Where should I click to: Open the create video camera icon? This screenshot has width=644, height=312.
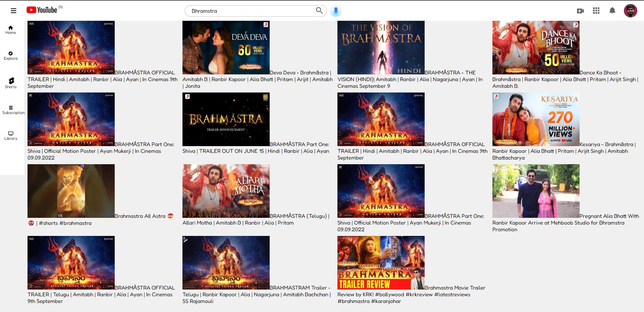[580, 11]
